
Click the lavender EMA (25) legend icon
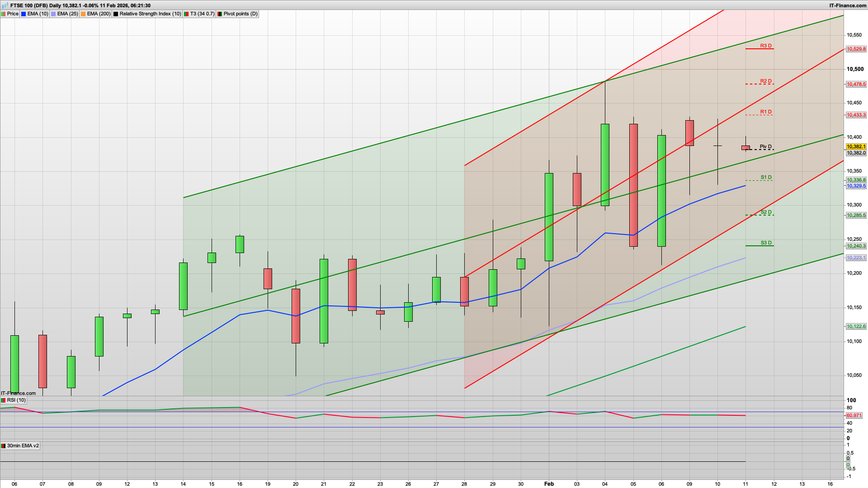pos(53,14)
